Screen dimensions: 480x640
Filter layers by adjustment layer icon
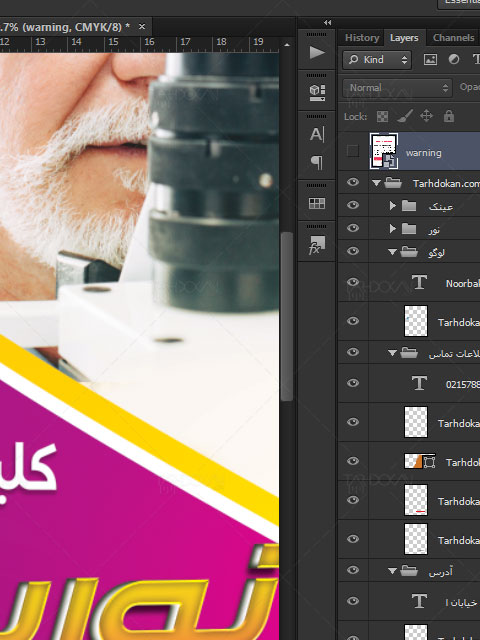click(453, 60)
